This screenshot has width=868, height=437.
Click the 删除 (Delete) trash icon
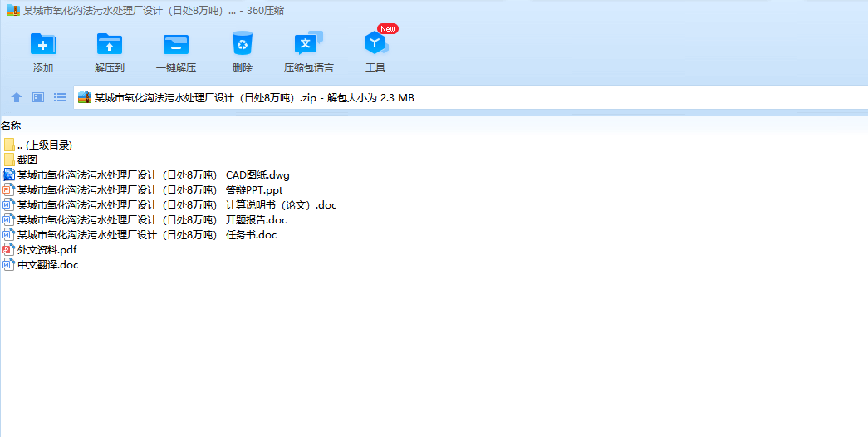243,43
